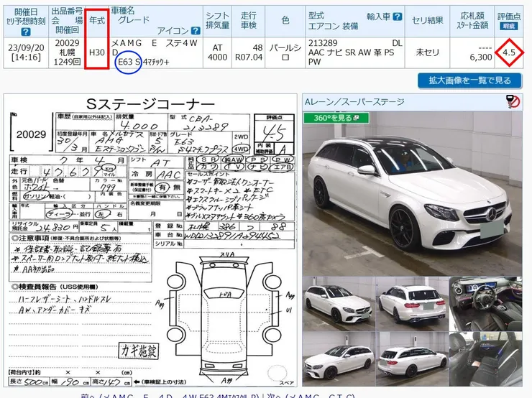Screen dimensions: 532x398
Task: Open front-three-quarter car thumbnail in first row
Action: 339,304
